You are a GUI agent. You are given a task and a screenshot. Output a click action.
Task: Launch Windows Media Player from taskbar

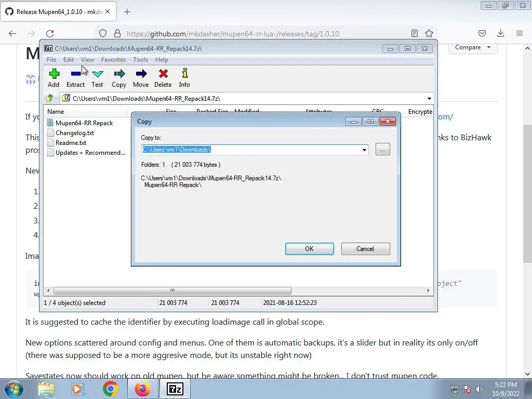coord(77,389)
